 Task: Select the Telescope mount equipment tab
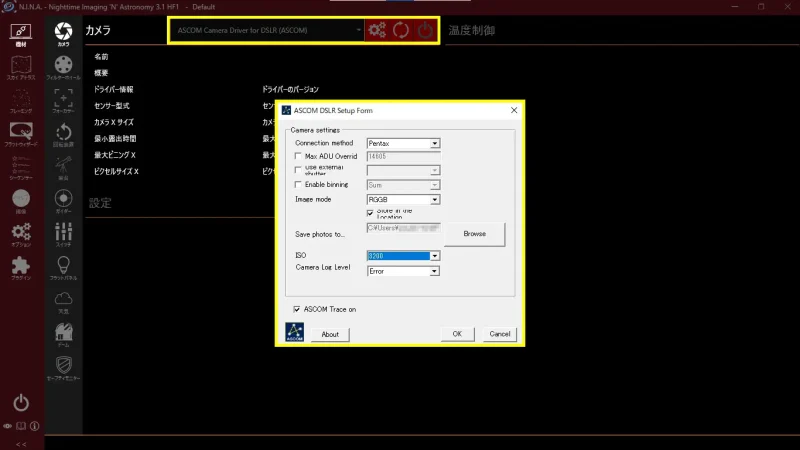63,168
